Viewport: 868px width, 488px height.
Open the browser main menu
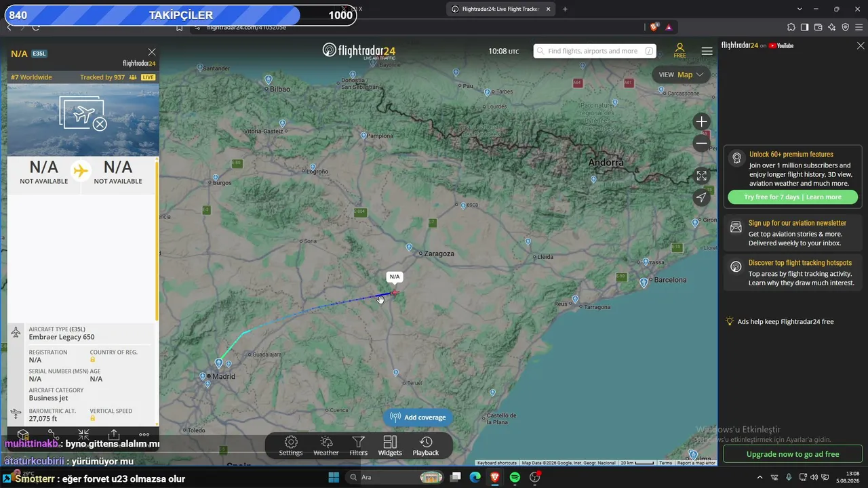coord(859,27)
